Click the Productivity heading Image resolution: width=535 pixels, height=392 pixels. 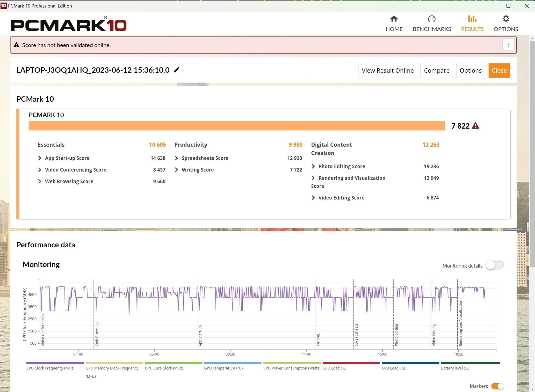[x=191, y=145]
